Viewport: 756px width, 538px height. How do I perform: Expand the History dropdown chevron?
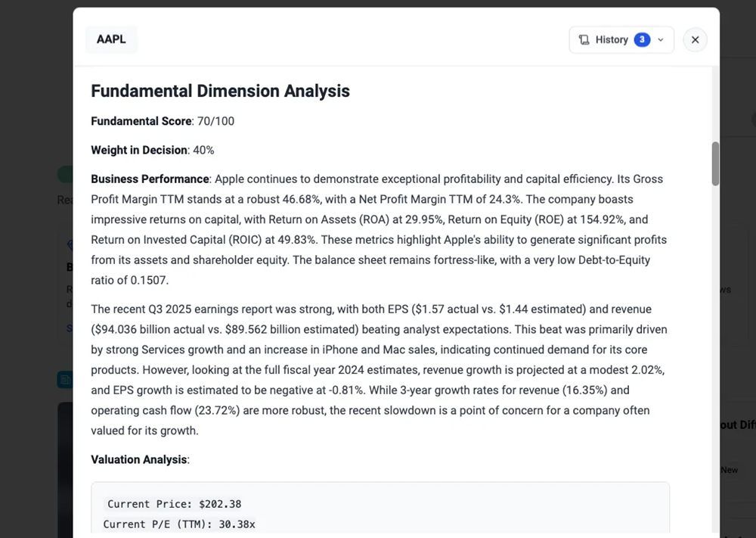click(x=661, y=40)
